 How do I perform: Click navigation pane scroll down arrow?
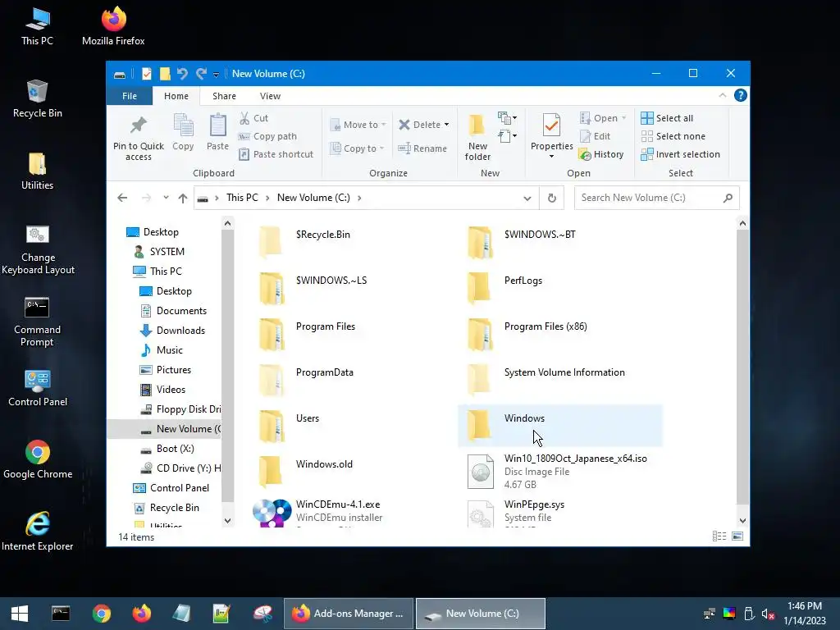(228, 520)
